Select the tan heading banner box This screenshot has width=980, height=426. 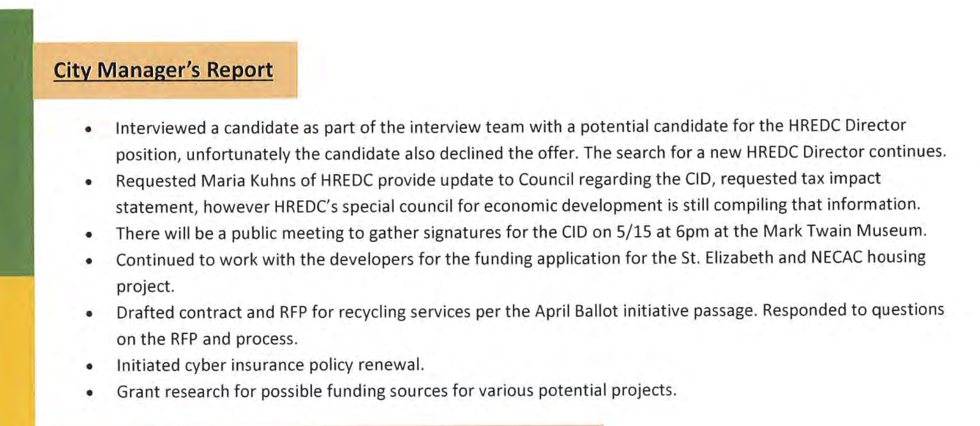165,70
